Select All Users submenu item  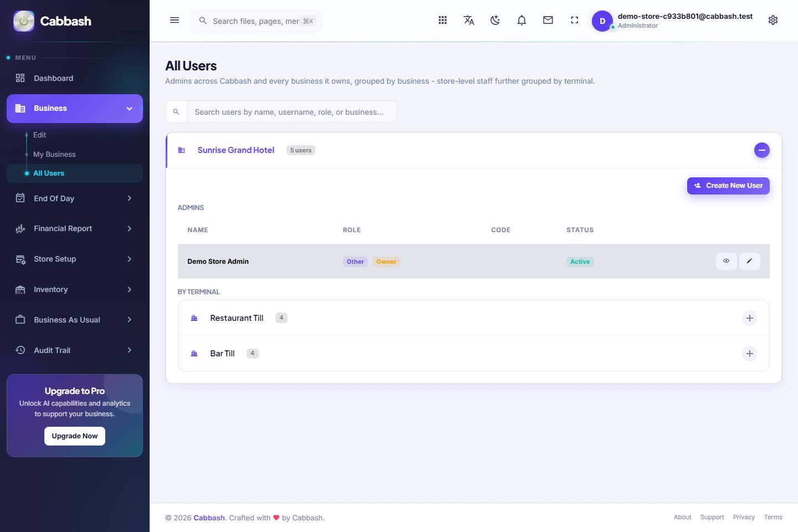coord(75,173)
